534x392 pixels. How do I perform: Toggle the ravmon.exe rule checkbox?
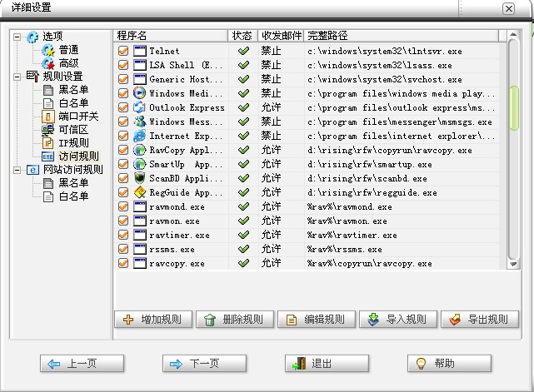(123, 221)
